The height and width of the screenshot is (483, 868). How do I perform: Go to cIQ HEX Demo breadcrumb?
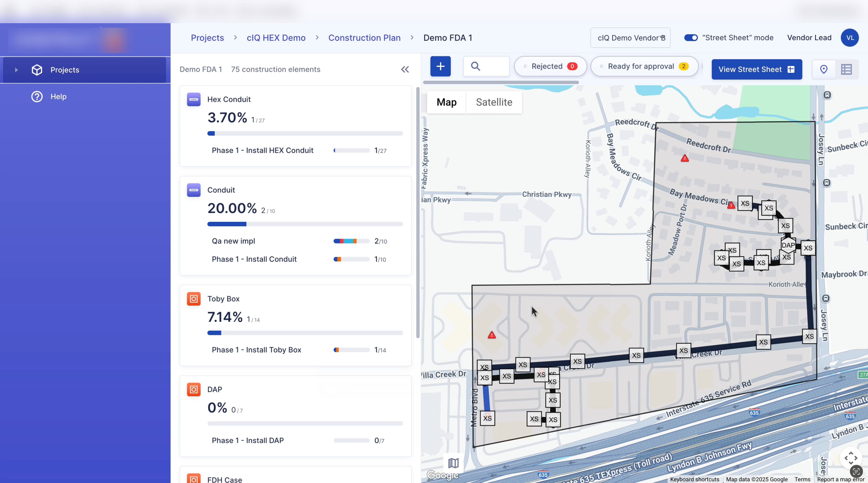pyautogui.click(x=276, y=38)
